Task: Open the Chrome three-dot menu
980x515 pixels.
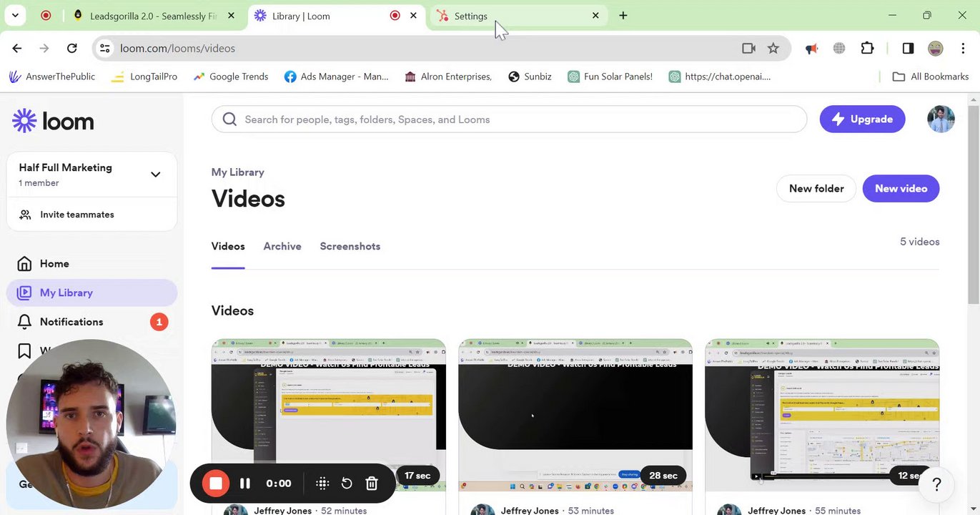Action: click(963, 48)
